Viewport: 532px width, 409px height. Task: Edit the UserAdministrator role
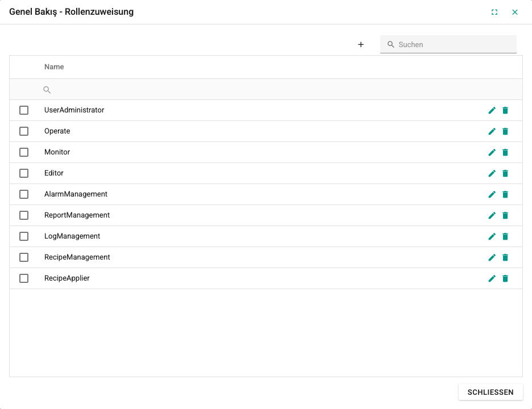pyautogui.click(x=492, y=110)
